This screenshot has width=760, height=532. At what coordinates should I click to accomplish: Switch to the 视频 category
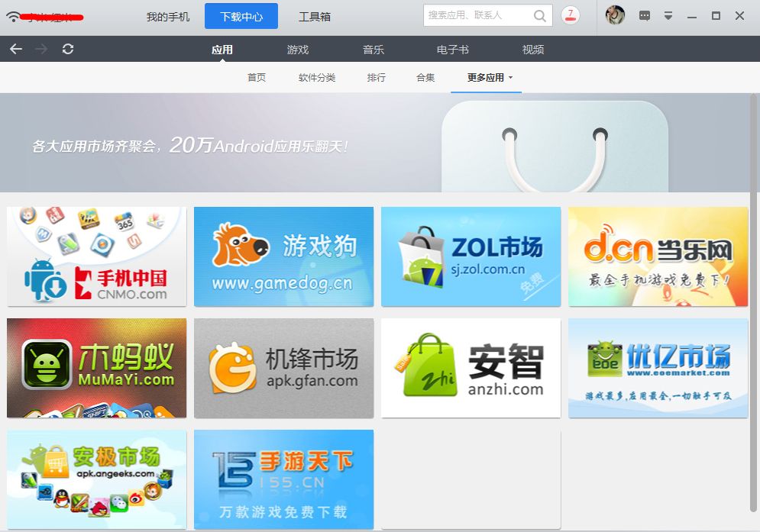[533, 50]
